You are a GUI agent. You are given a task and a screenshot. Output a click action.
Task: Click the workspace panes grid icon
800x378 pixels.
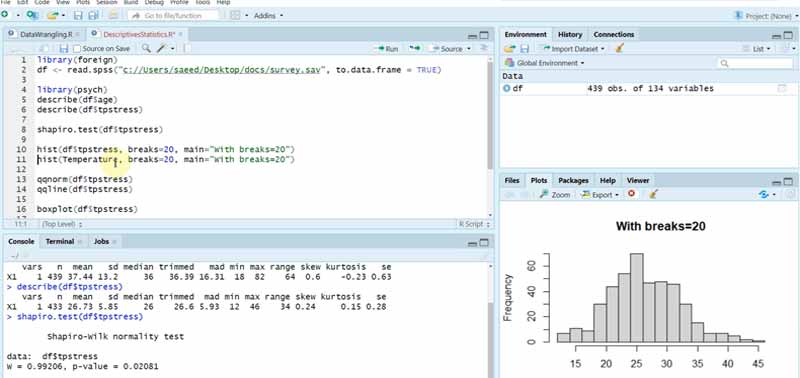point(235,16)
